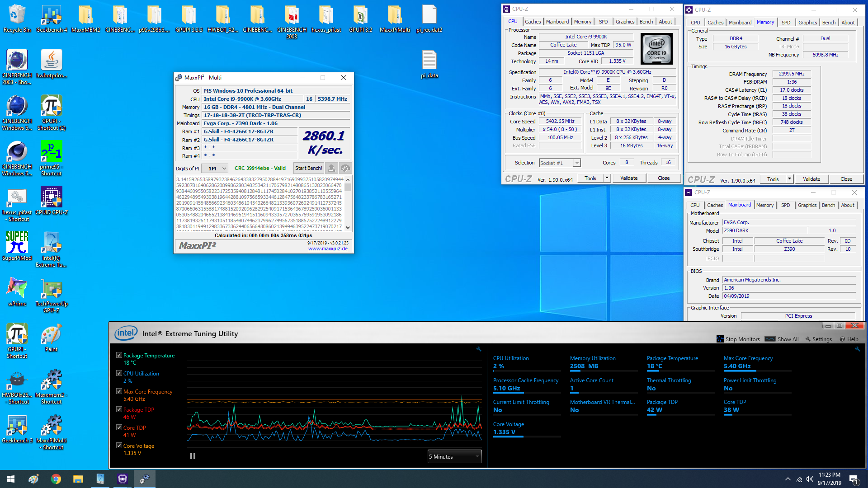This screenshot has height=488, width=868.
Task: Open Windows Start menu
Action: (x=11, y=479)
